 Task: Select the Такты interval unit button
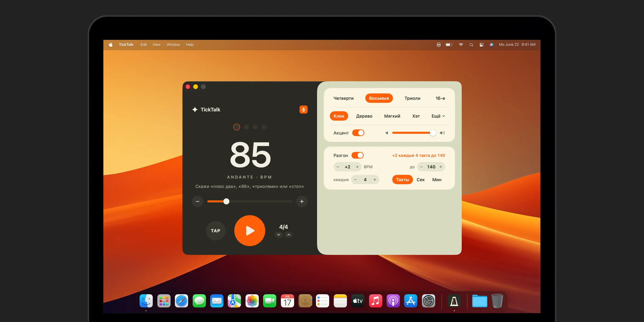point(402,179)
